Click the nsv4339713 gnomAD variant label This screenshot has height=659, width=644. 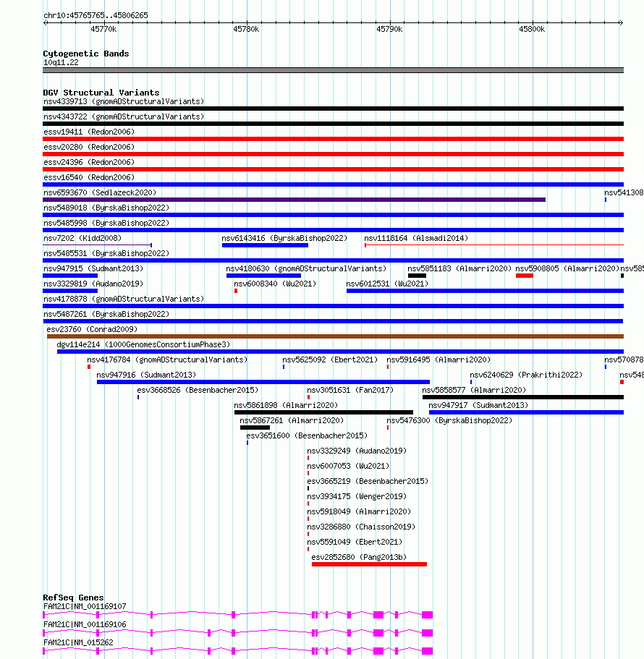(x=124, y=102)
